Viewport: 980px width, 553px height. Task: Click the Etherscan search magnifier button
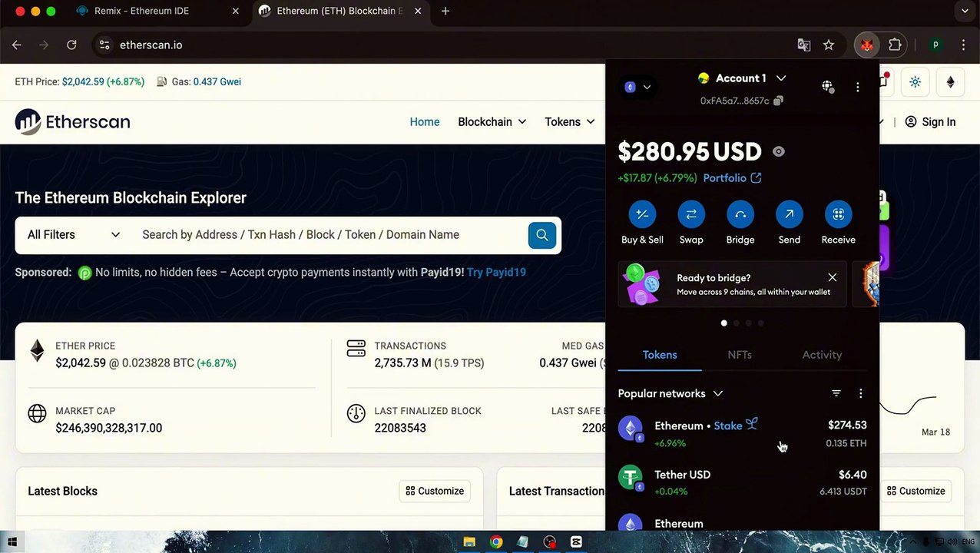[542, 235]
